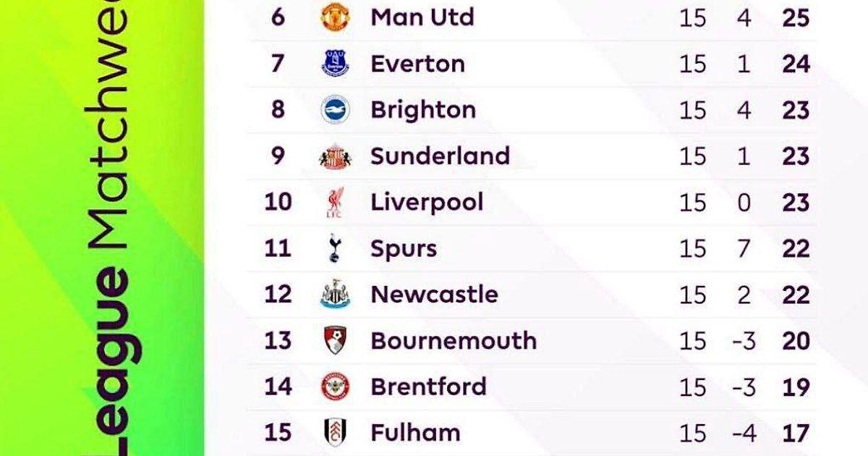This screenshot has height=456, width=868.
Task: Click Fulham goal difference -4
Action: point(744,433)
